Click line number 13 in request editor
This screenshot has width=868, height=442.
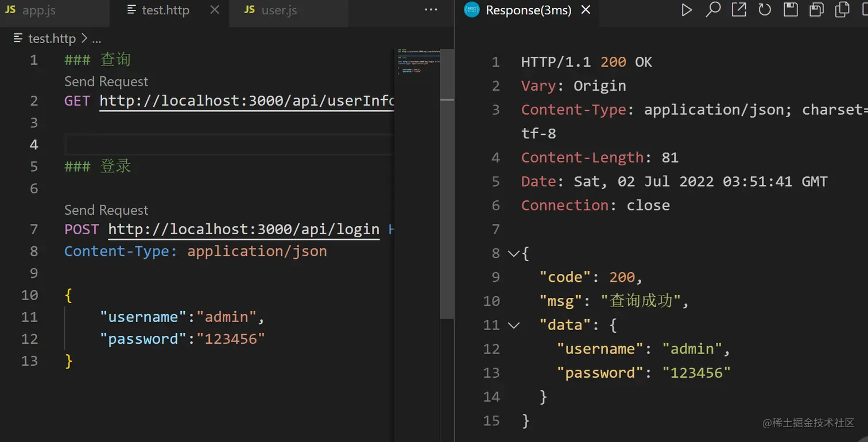(30, 361)
